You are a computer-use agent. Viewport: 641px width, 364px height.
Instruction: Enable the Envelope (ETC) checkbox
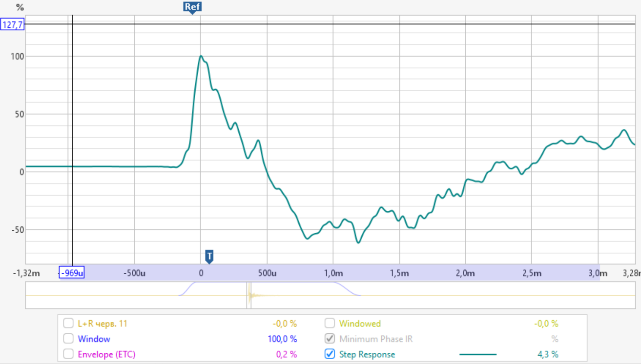[x=69, y=354]
